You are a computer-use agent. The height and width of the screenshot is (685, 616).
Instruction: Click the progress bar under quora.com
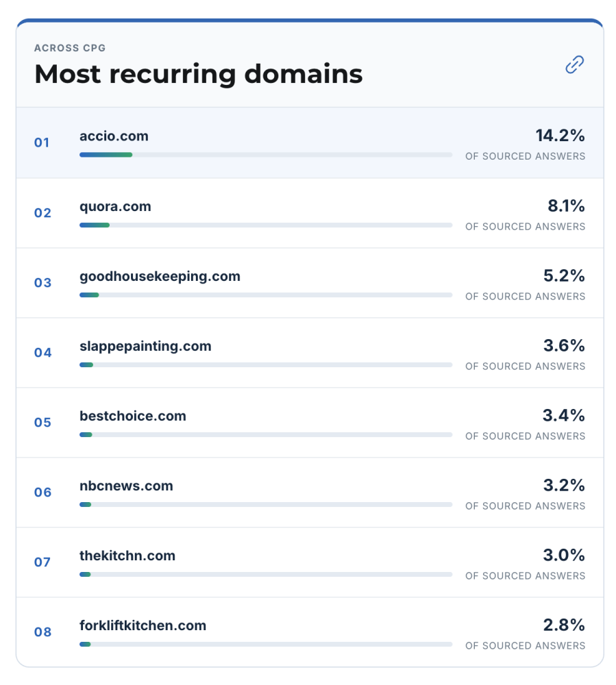coord(266,225)
